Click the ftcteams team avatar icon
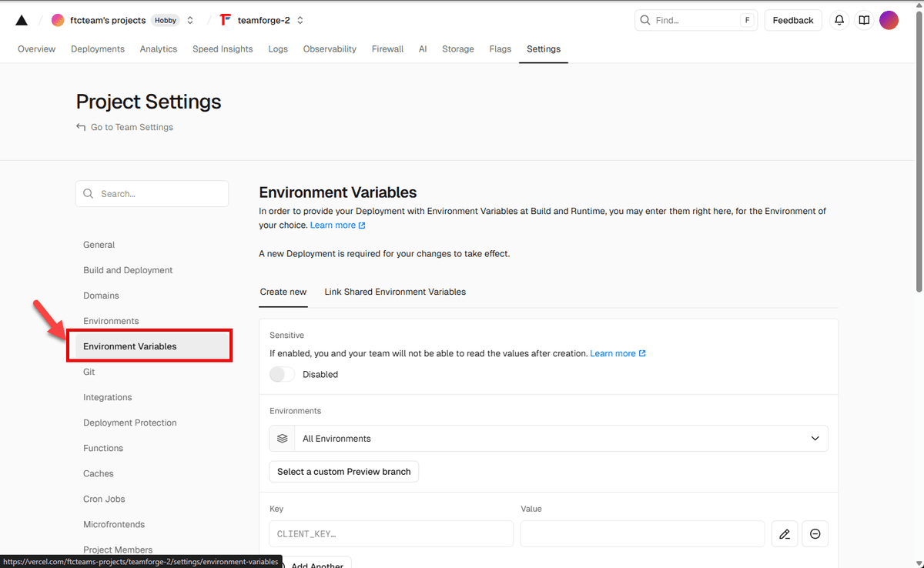The height and width of the screenshot is (568, 924). [x=59, y=19]
